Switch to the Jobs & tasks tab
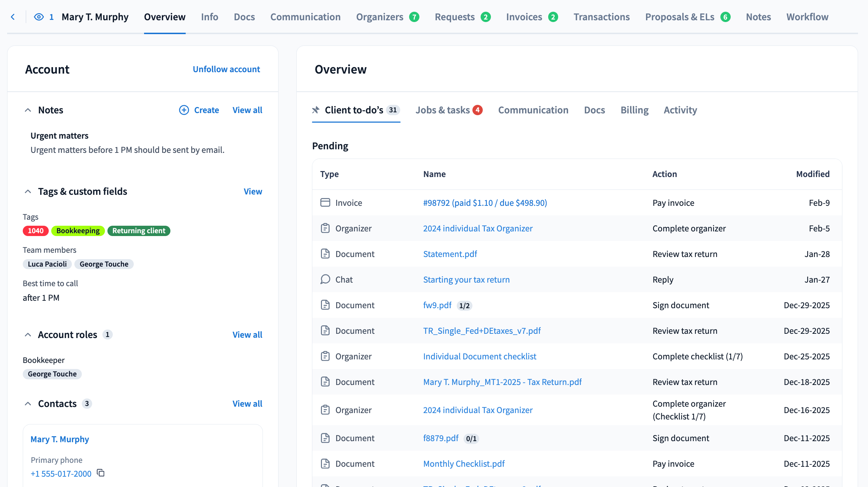This screenshot has height=487, width=868. 443,110
